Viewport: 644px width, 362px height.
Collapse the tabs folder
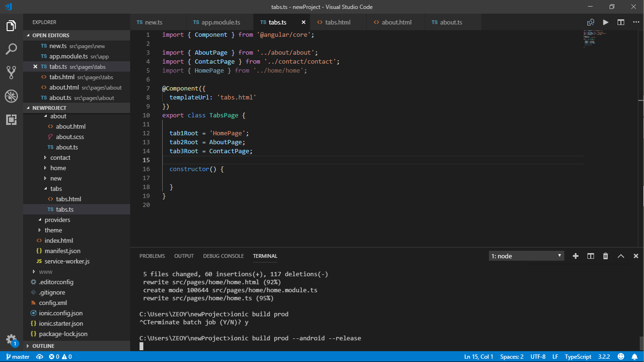click(x=56, y=189)
